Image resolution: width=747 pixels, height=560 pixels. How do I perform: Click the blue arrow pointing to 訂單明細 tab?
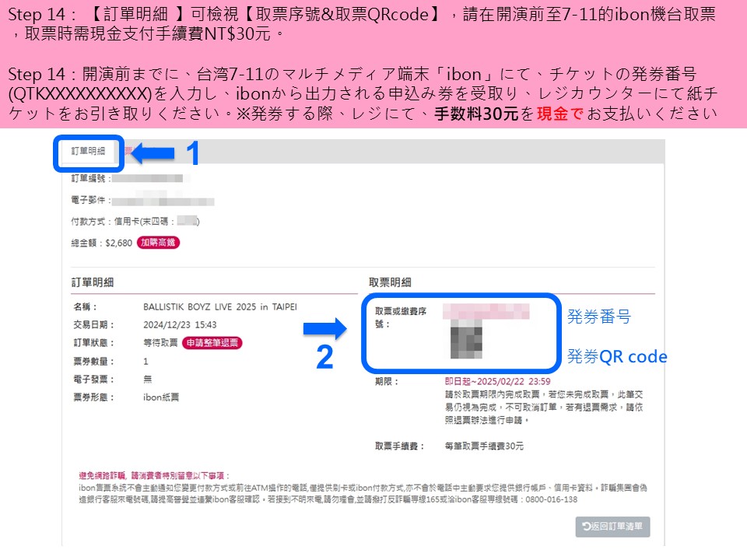(153, 153)
